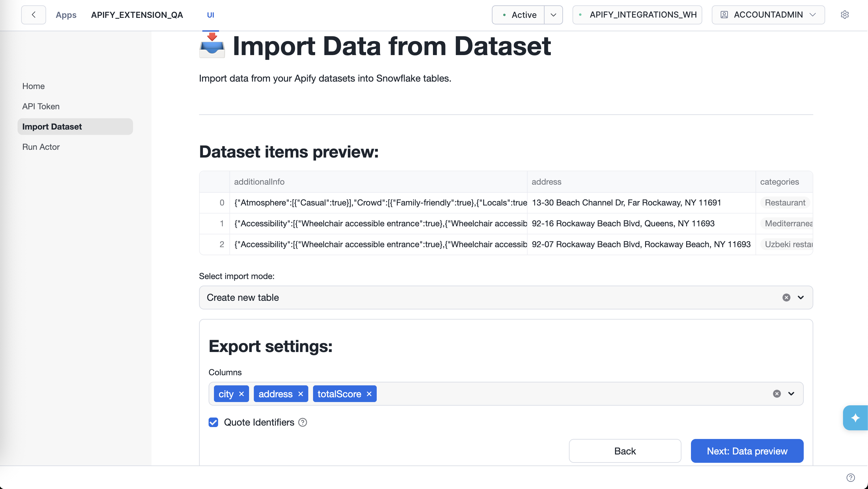This screenshot has height=489, width=868.
Task: Remove the city column chip
Action: (241, 394)
